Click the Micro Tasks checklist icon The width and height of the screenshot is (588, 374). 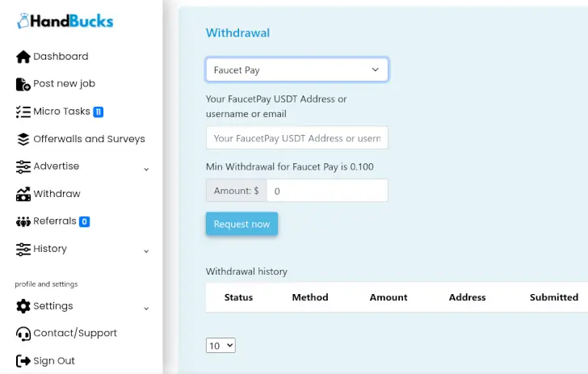coord(23,111)
